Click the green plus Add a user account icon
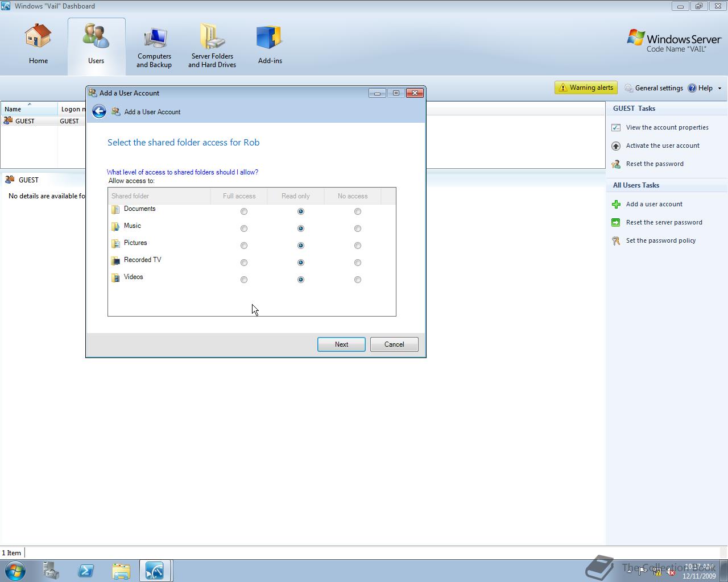This screenshot has width=728, height=582. pos(616,204)
